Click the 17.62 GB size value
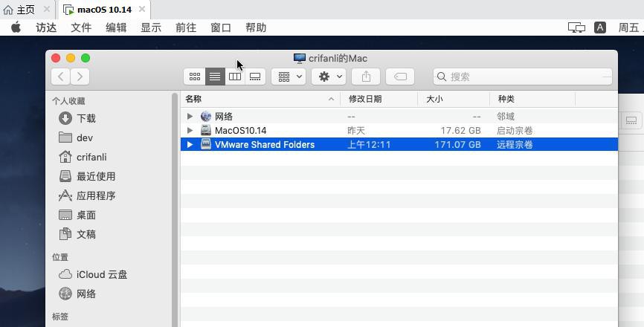Screen dimensions: 644x327 [460, 131]
